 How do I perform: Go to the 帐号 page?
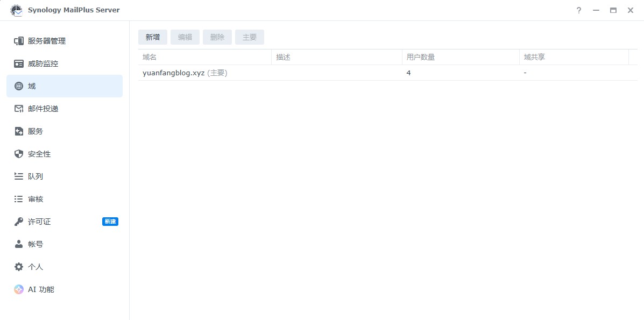[x=65, y=244]
